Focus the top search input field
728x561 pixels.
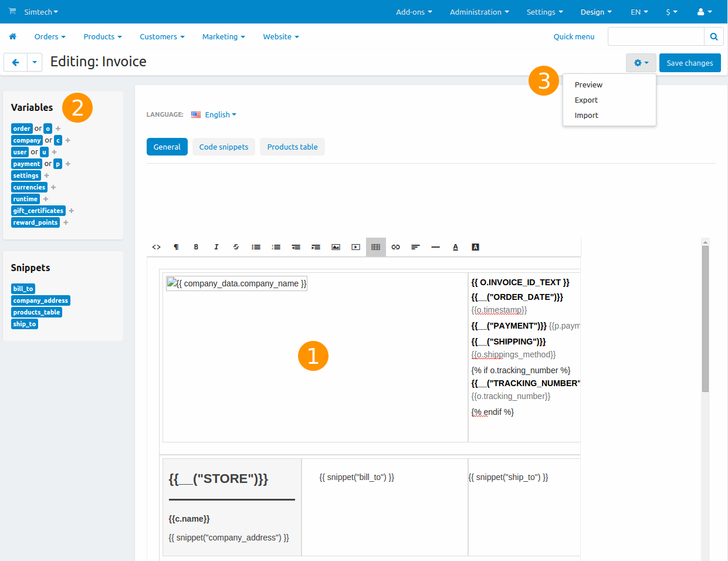(656, 36)
